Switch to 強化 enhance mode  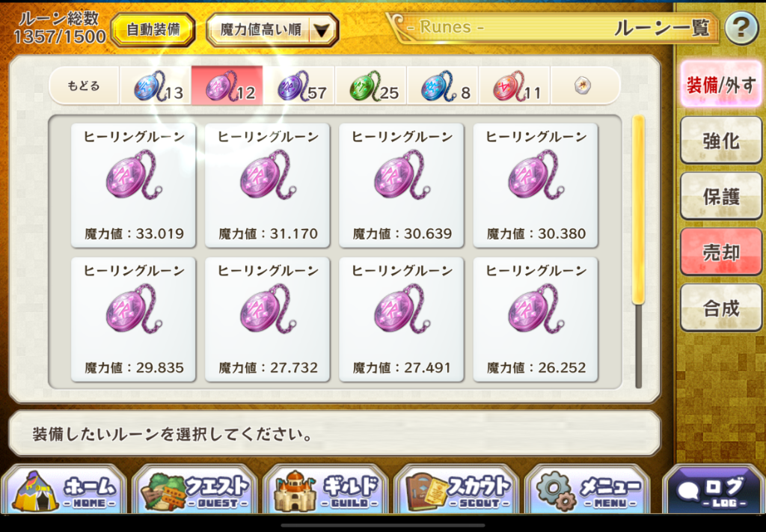point(721,141)
